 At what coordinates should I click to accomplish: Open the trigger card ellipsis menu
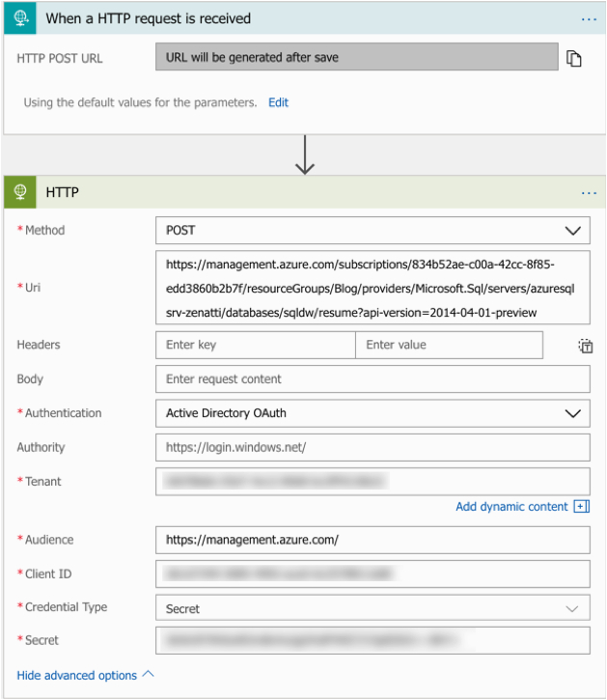[x=589, y=18]
